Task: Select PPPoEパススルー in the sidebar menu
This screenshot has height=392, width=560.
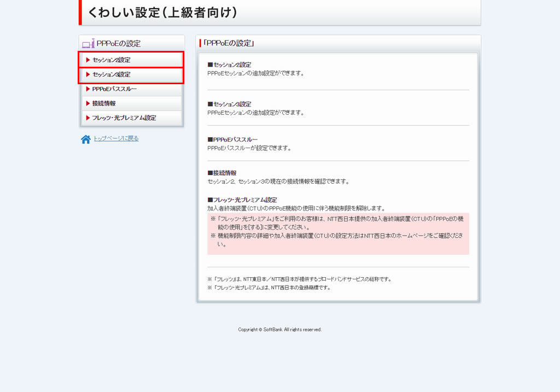Action: 115,89
